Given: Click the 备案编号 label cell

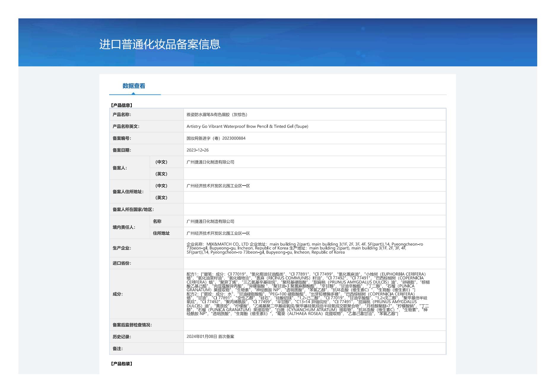Looking at the screenshot, I should click(x=147, y=138).
